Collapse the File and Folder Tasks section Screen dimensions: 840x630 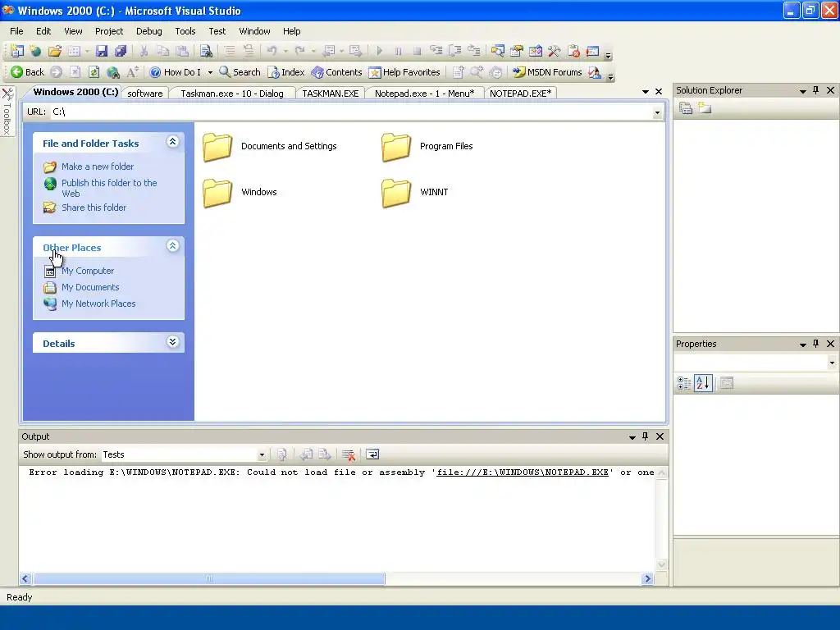[x=172, y=142]
